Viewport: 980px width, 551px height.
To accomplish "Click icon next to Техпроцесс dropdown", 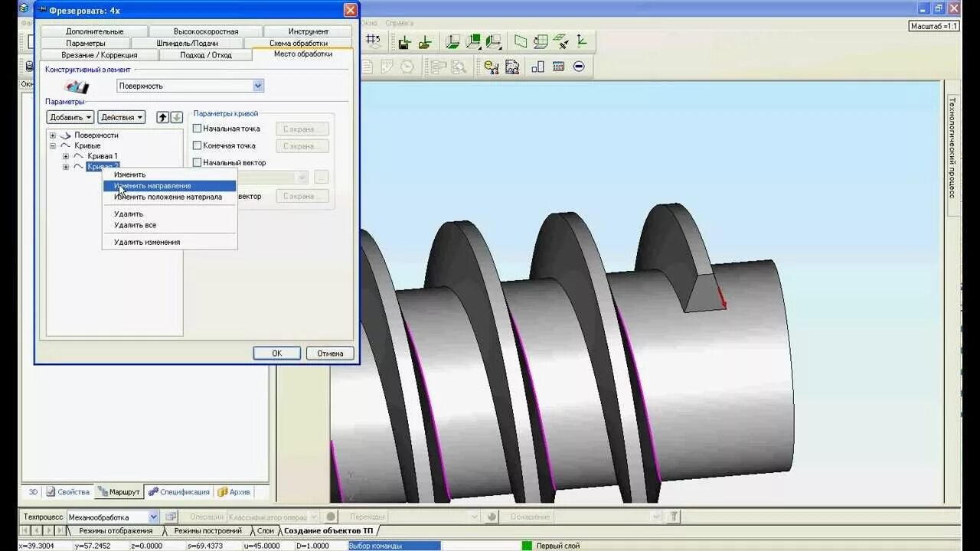I will pos(171,517).
